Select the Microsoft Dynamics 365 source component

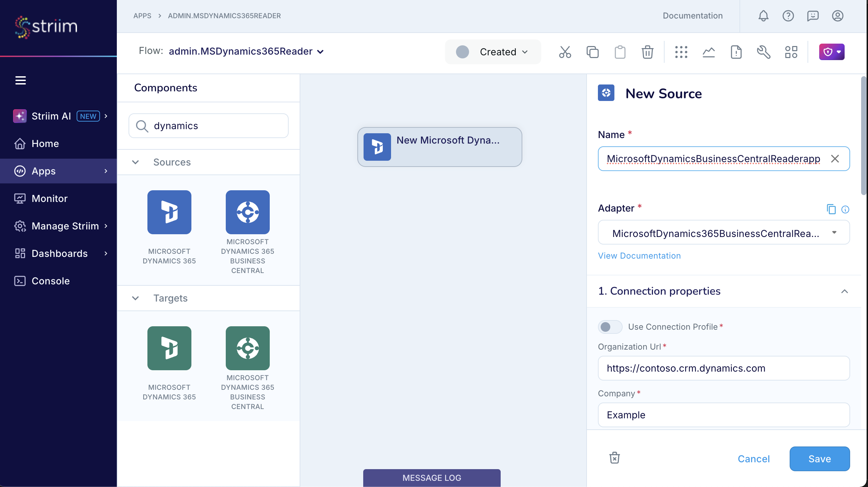pyautogui.click(x=169, y=212)
